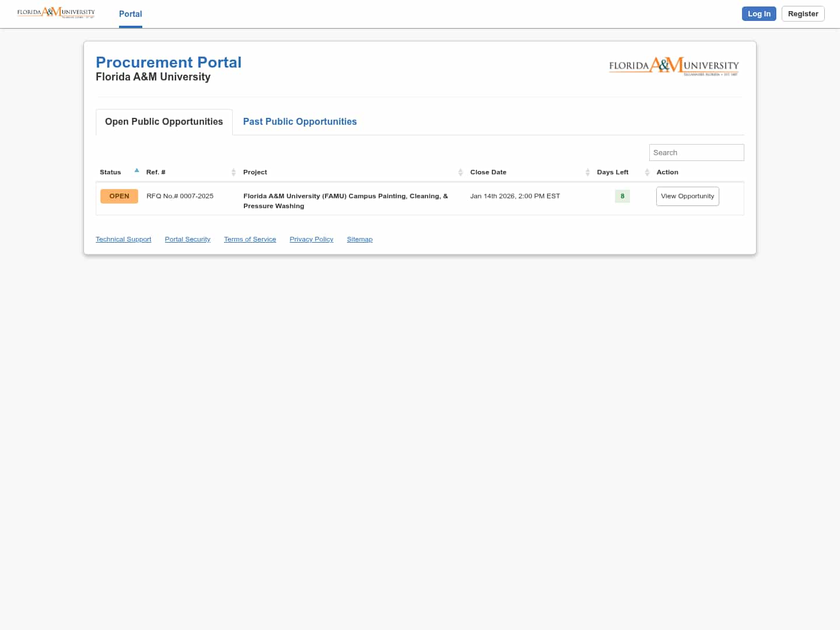Image resolution: width=840 pixels, height=630 pixels.
Task: Open the Privacy Policy link
Action: click(311, 240)
